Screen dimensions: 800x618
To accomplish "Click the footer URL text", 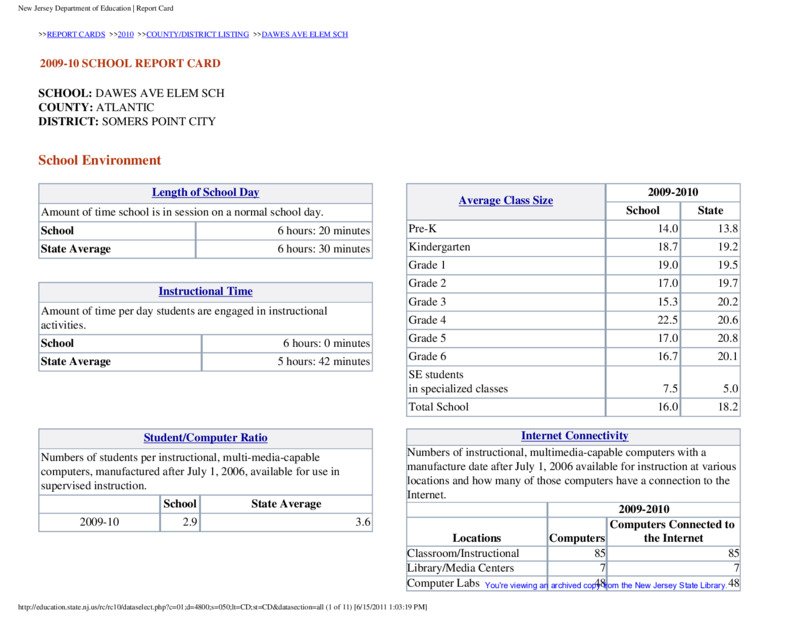I will 222,607.
